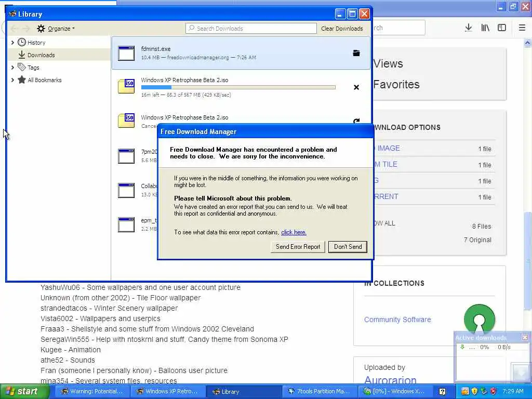Open containing folder for fdminst.exe
The width and height of the screenshot is (532, 399).
356,53
